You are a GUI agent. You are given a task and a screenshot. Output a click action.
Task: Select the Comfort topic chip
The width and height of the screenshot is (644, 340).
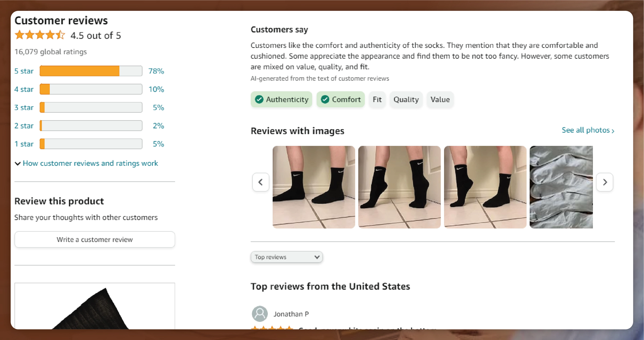(341, 99)
